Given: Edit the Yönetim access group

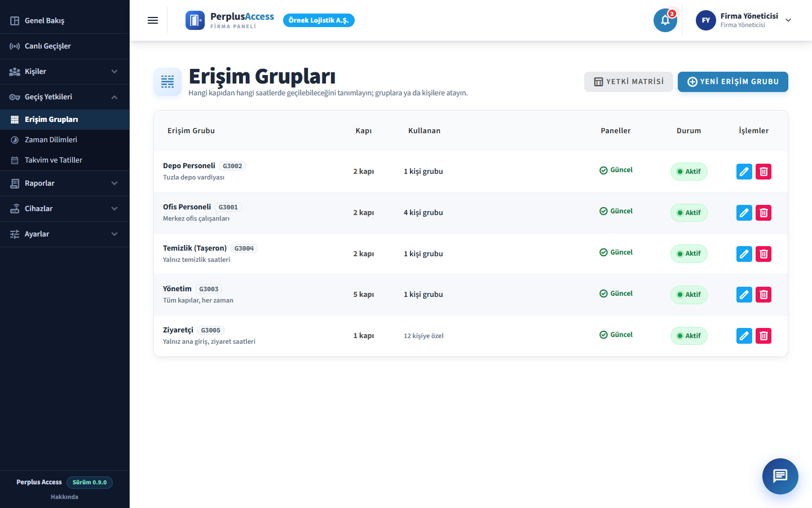Looking at the screenshot, I should [744, 295].
